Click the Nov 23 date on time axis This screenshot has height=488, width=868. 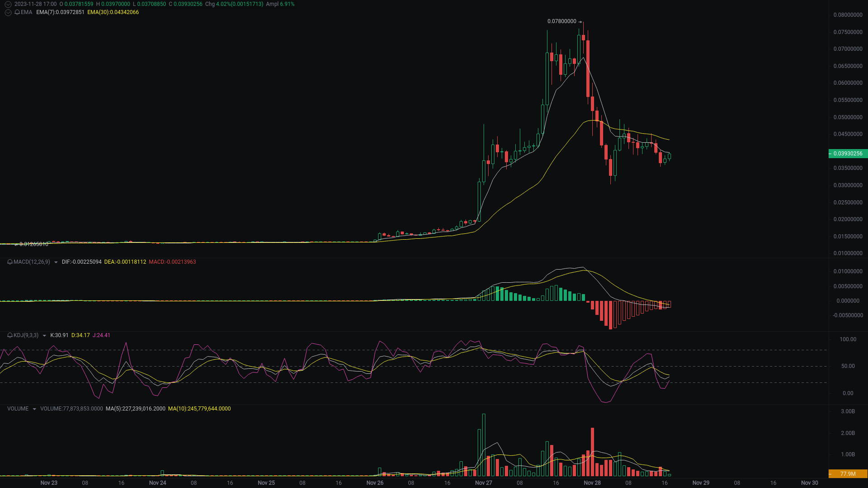pos(49,483)
